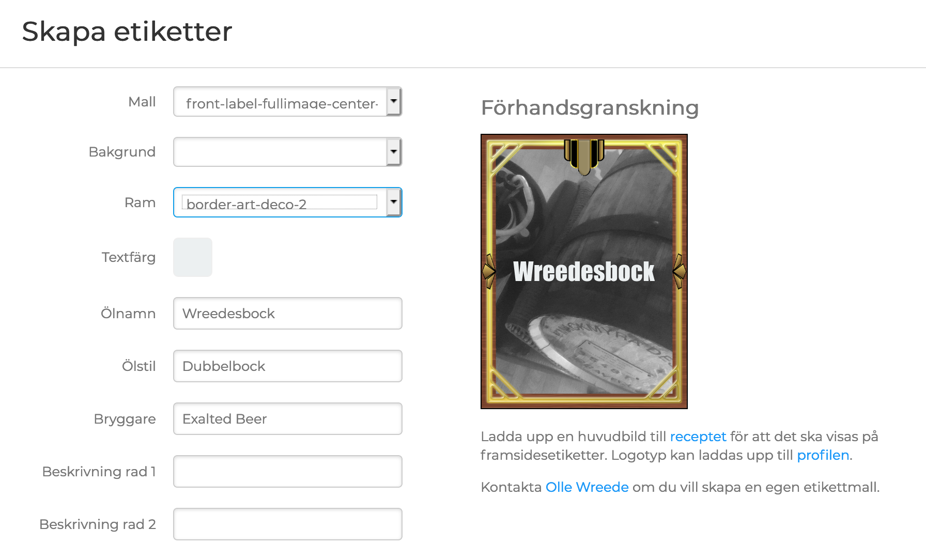Click the art deco ornament atop preview
Viewport: 926px width, 560px height.
pyautogui.click(x=584, y=155)
